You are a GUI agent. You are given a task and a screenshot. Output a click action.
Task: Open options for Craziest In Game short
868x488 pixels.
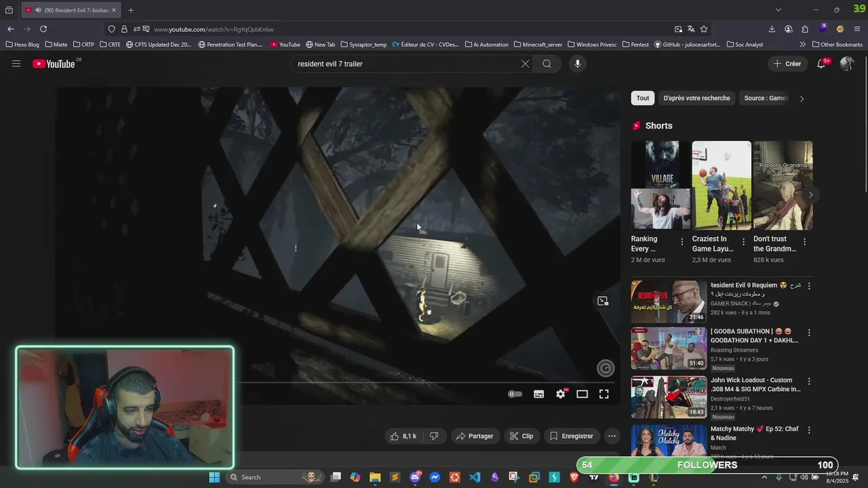click(743, 242)
